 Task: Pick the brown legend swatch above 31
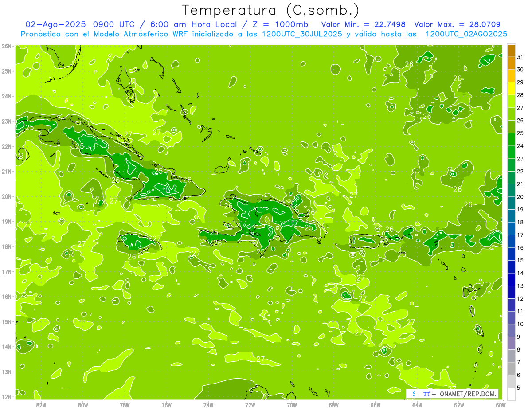pyautogui.click(x=511, y=51)
